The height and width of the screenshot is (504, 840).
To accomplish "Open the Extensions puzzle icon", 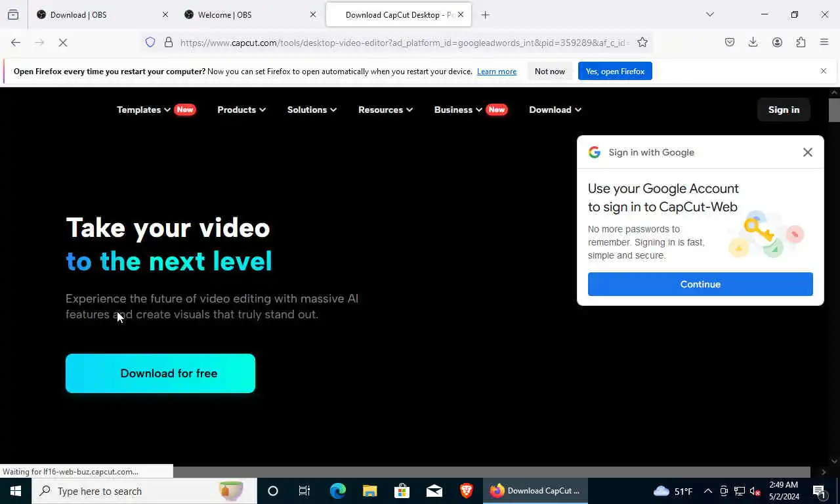I will (801, 43).
